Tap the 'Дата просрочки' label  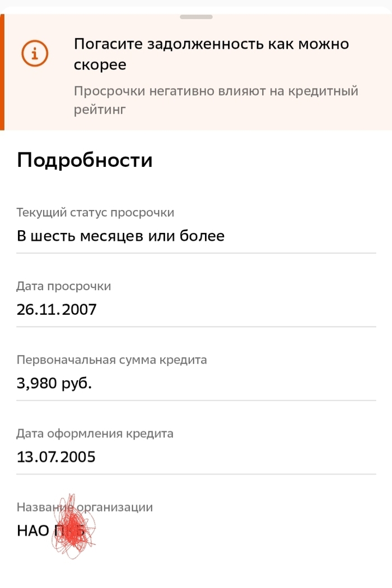64,286
